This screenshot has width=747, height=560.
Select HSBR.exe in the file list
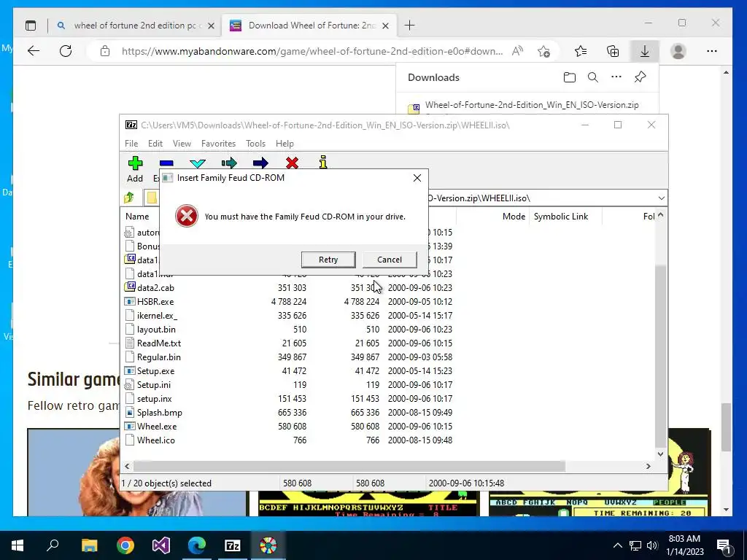click(155, 301)
